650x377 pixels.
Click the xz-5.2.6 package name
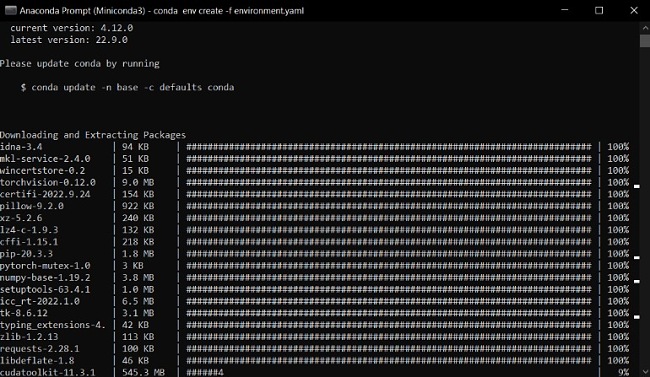(21, 218)
